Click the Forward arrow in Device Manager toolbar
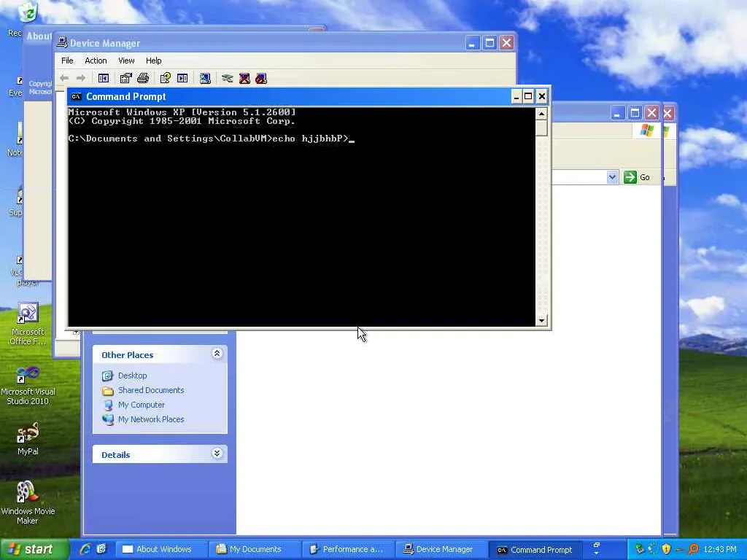Screen dimensions: 747x560 point(81,78)
